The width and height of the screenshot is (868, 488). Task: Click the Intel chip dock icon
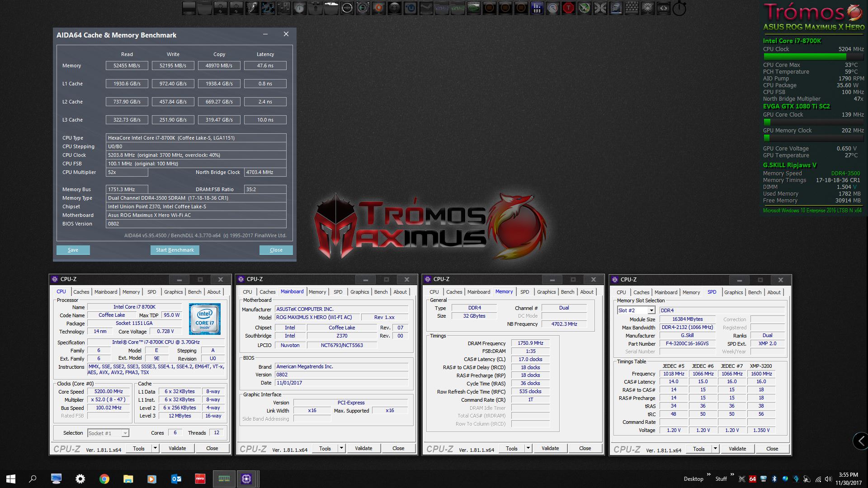pos(616,8)
